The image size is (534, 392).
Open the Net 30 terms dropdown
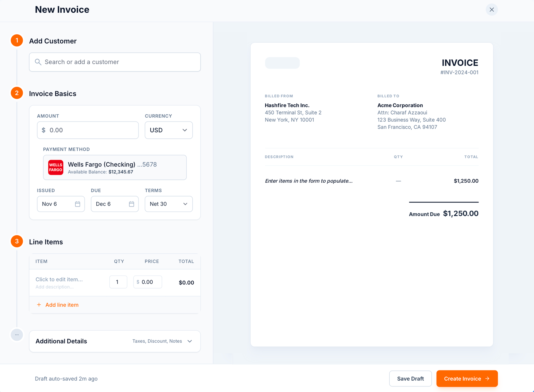click(x=169, y=204)
